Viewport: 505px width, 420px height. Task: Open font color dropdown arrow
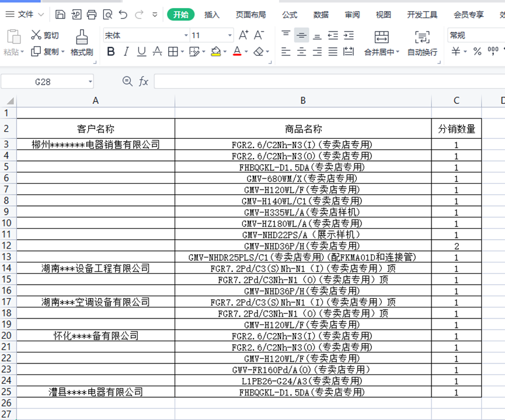point(246,51)
